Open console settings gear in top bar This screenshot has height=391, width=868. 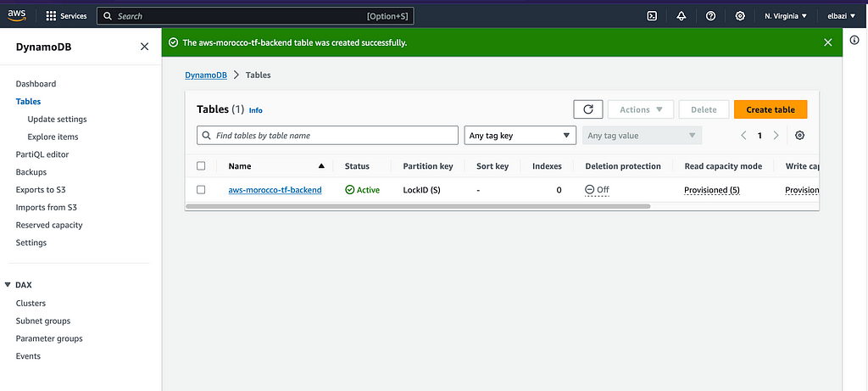[x=740, y=16]
